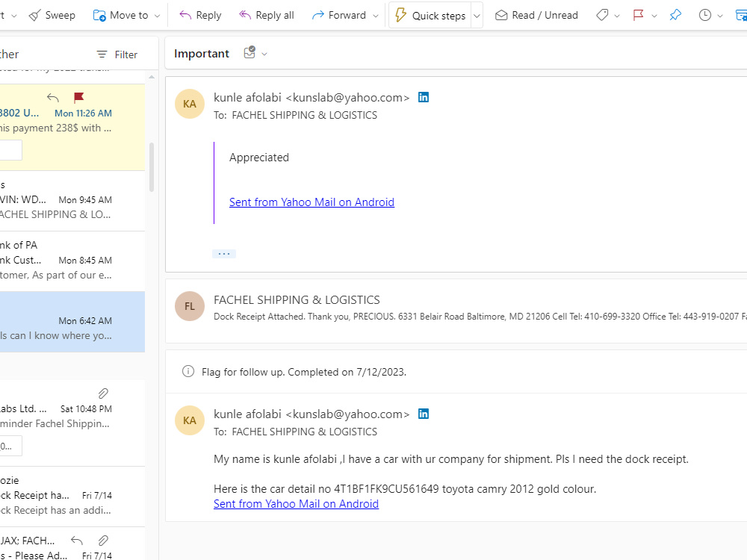Forward the current message
747x560 pixels.
[x=338, y=15]
